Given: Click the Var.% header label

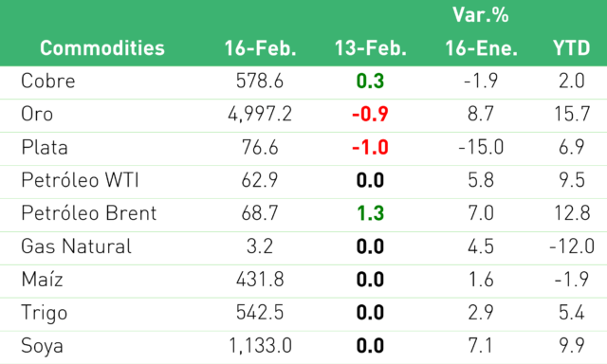Looking at the screenshot, I should coord(481,15).
